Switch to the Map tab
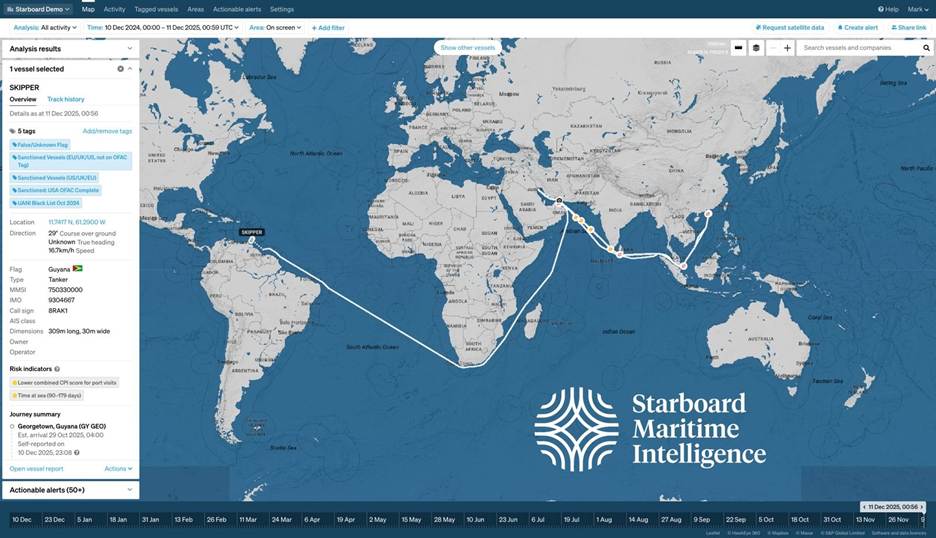Image resolution: width=936 pixels, height=538 pixels. click(x=88, y=10)
